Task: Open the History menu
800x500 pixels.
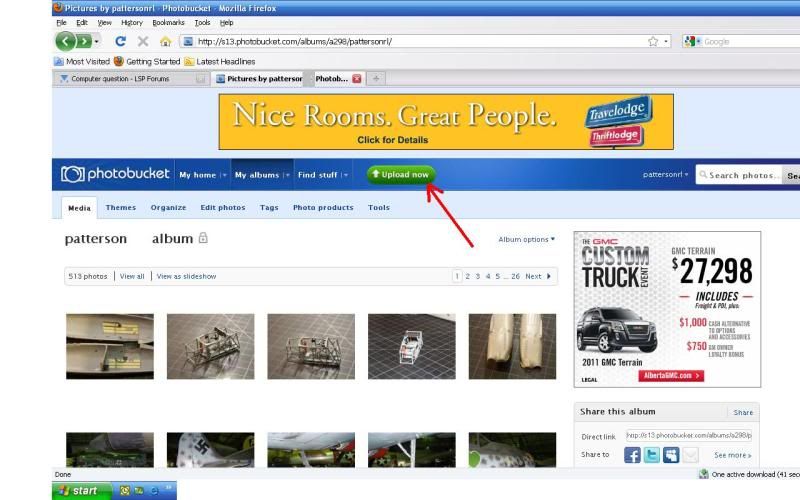Action: (x=132, y=22)
